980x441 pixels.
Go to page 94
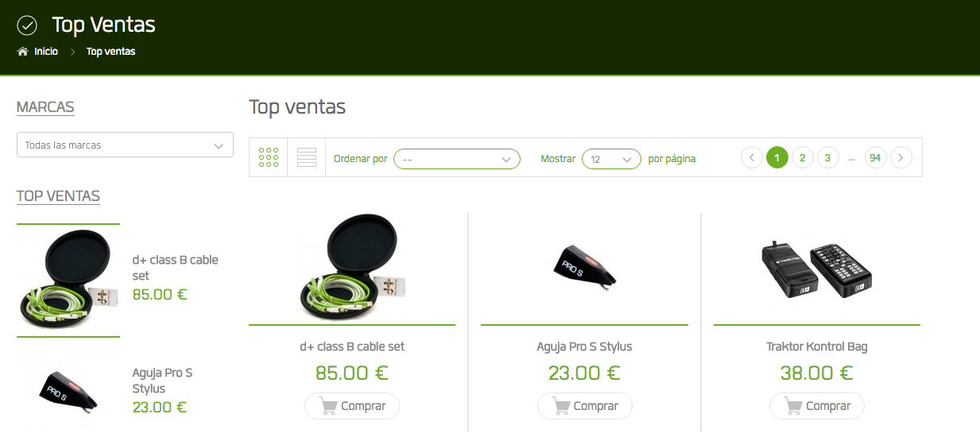(x=875, y=158)
